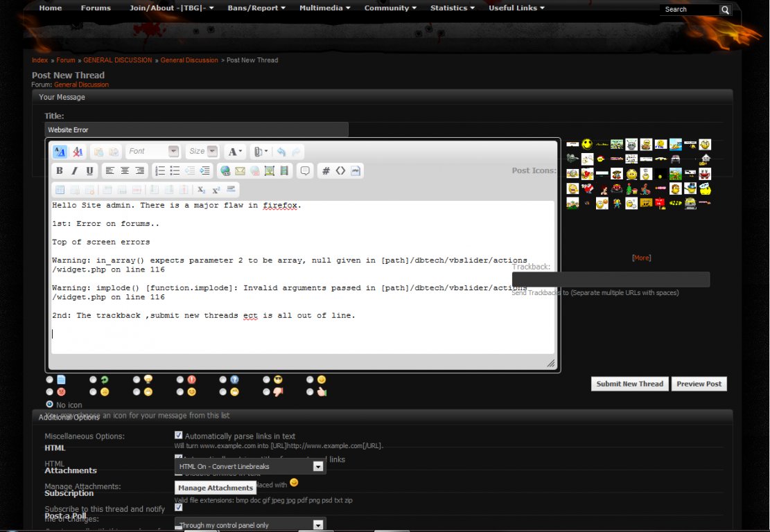Insert an unordered bullet list
The width and height of the screenshot is (770, 532).
pos(175,171)
